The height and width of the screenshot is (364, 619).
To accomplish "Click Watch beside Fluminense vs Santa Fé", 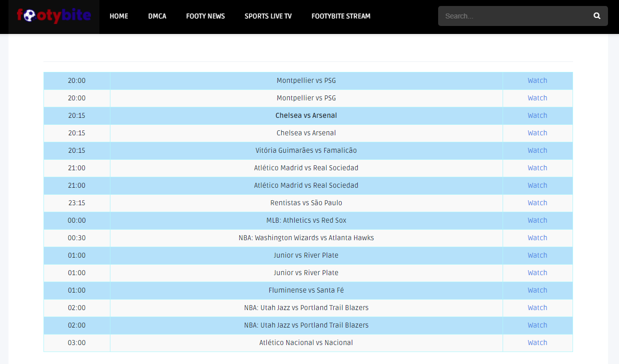I will (537, 290).
